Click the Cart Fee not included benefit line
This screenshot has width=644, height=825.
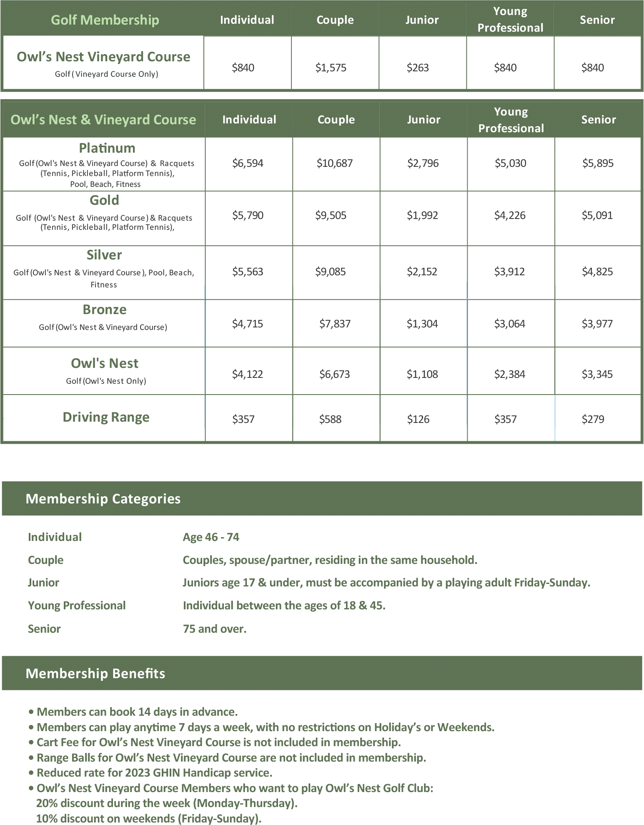coord(219,742)
